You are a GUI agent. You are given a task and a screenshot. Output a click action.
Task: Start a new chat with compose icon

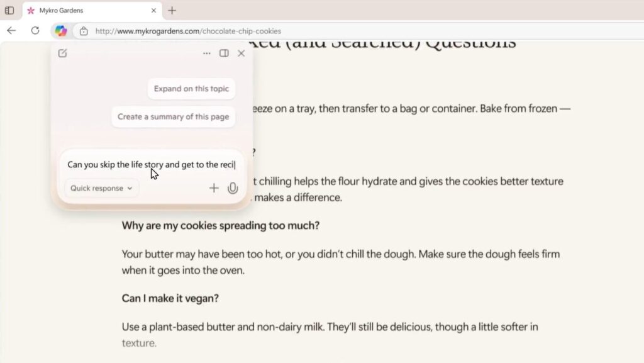(62, 53)
